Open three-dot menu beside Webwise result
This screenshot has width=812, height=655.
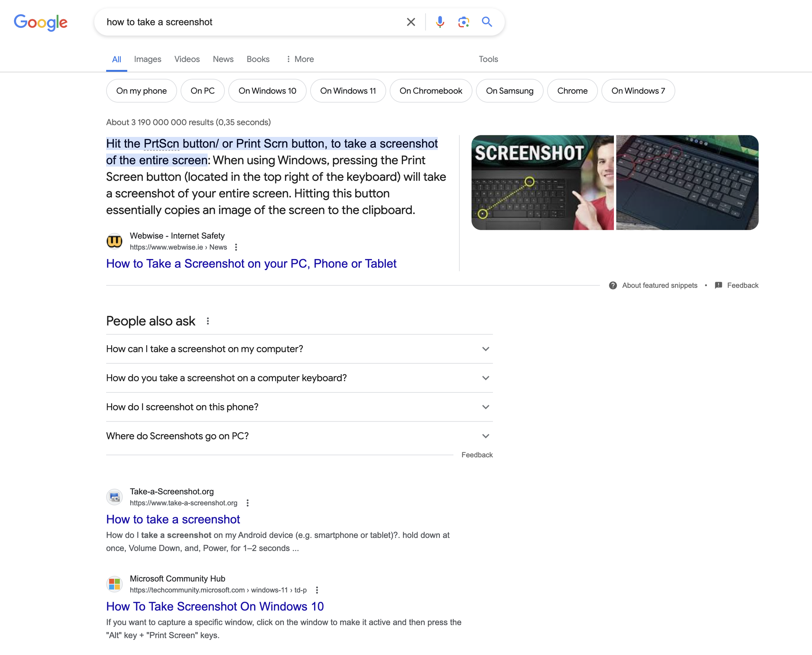tap(236, 247)
